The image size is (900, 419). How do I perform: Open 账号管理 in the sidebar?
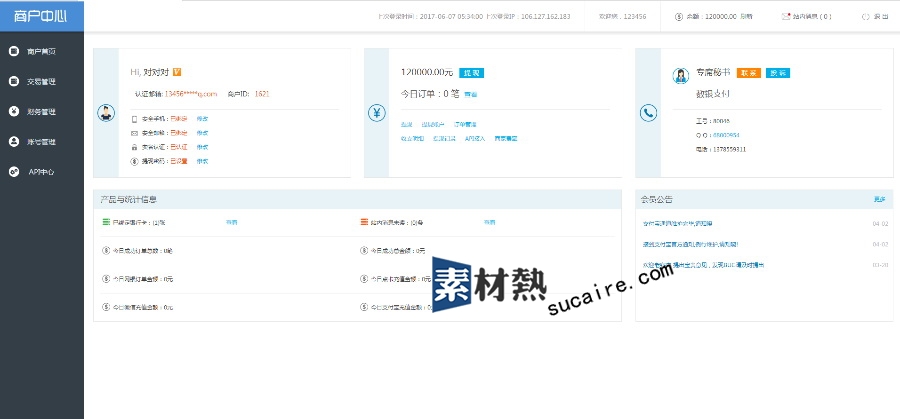point(41,142)
